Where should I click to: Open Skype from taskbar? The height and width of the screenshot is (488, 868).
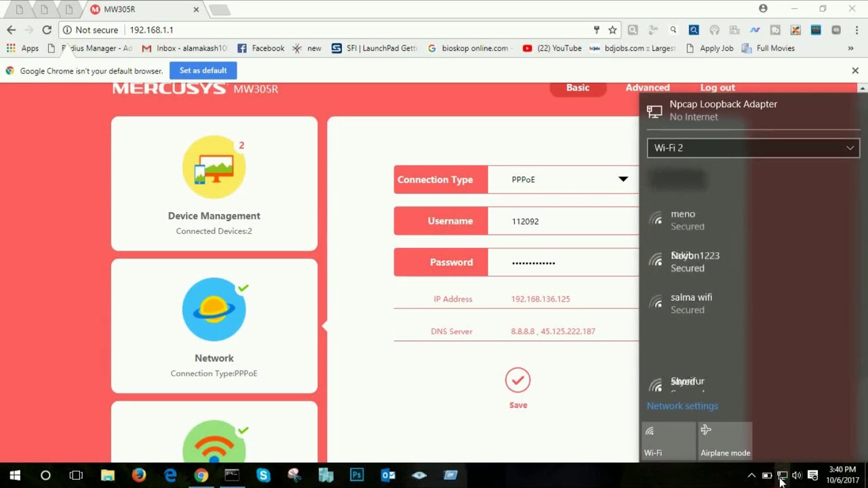(263, 475)
